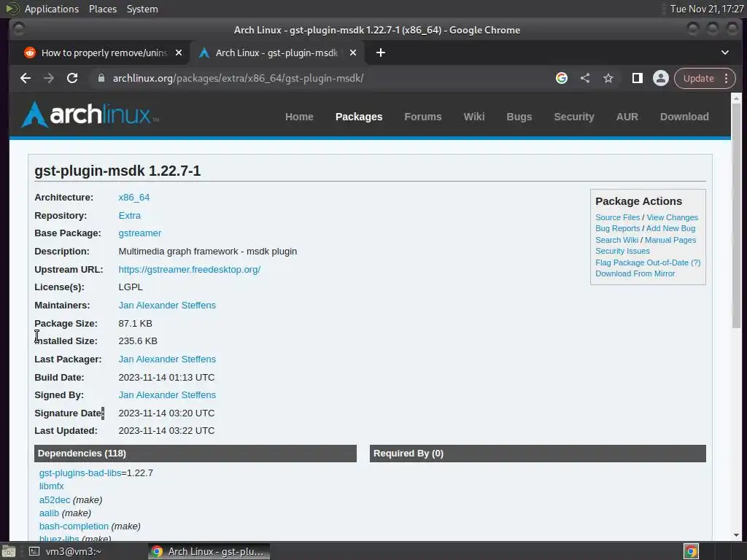Close the Arch Linux tab
Screen dimensions: 747x560
[x=353, y=52]
